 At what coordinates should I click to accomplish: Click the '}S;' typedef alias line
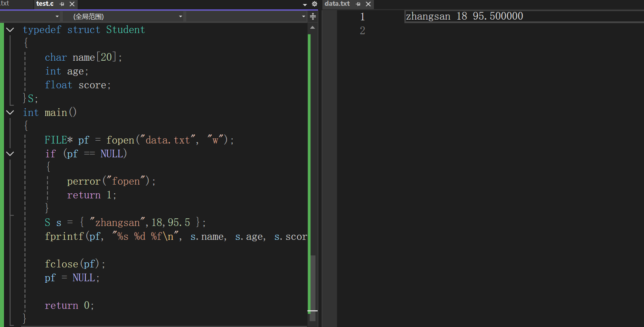[30, 98]
